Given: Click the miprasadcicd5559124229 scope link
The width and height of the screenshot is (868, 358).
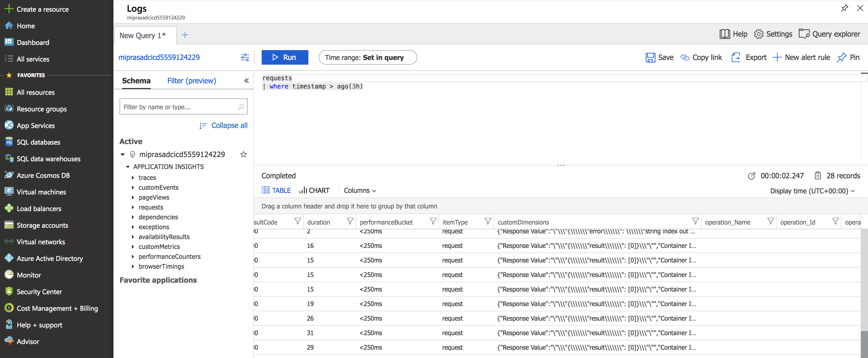Looking at the screenshot, I should (159, 57).
